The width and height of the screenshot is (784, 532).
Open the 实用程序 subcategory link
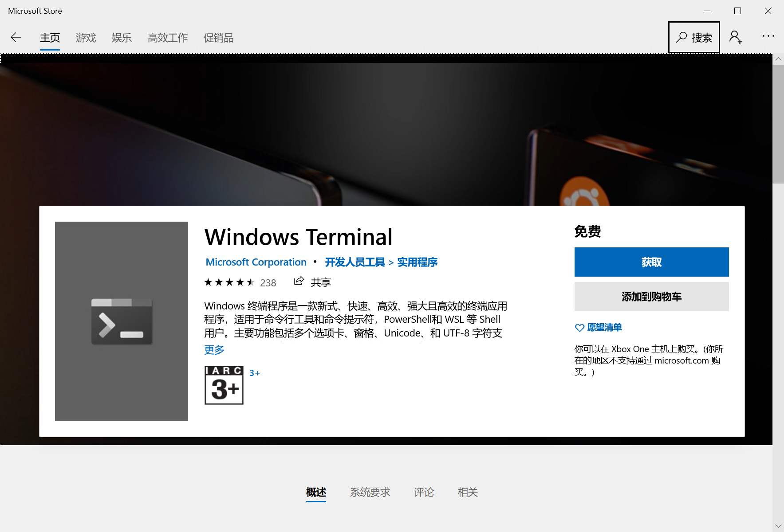point(417,262)
